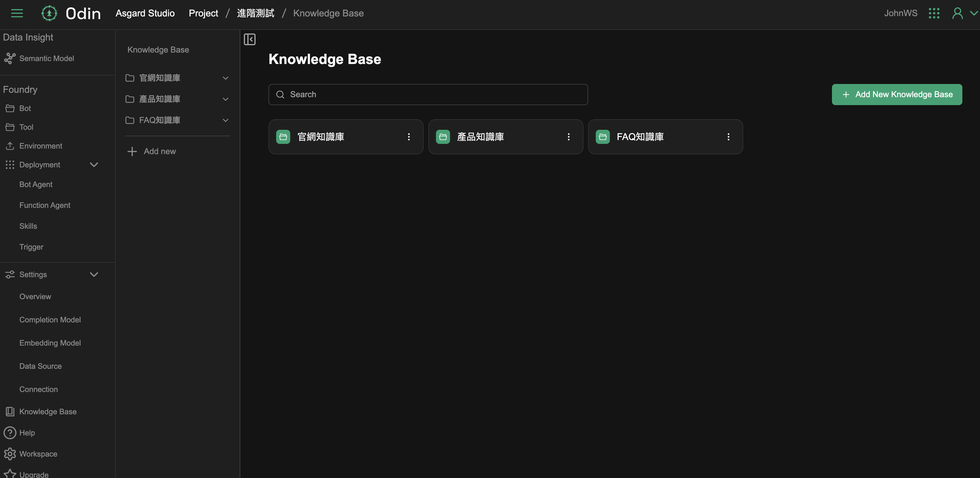Open the user profile icon menu
The width and height of the screenshot is (980, 478).
pyautogui.click(x=957, y=13)
